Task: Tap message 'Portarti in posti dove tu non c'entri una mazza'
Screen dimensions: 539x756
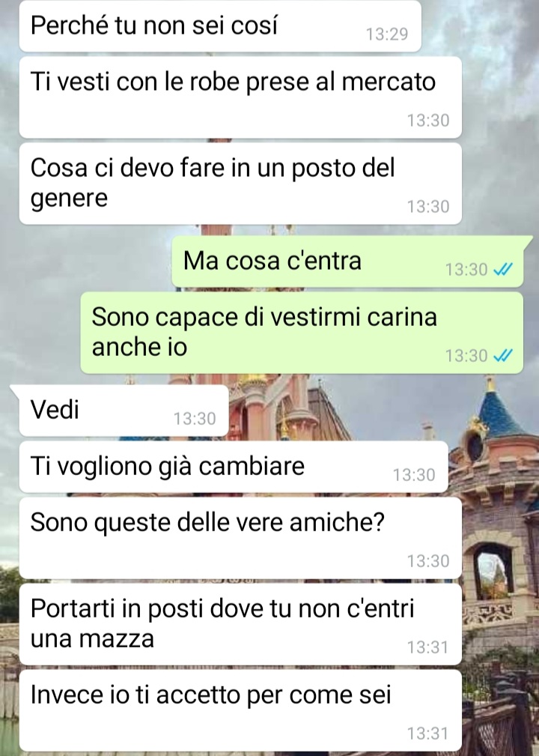Action: [x=240, y=624]
